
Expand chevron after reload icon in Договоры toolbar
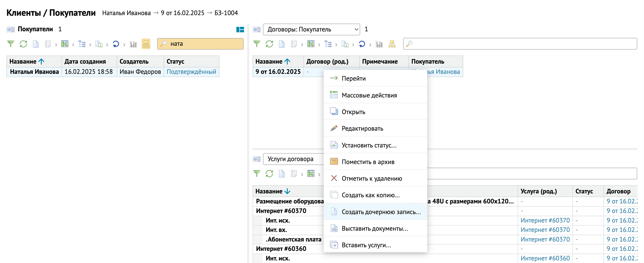point(370,45)
